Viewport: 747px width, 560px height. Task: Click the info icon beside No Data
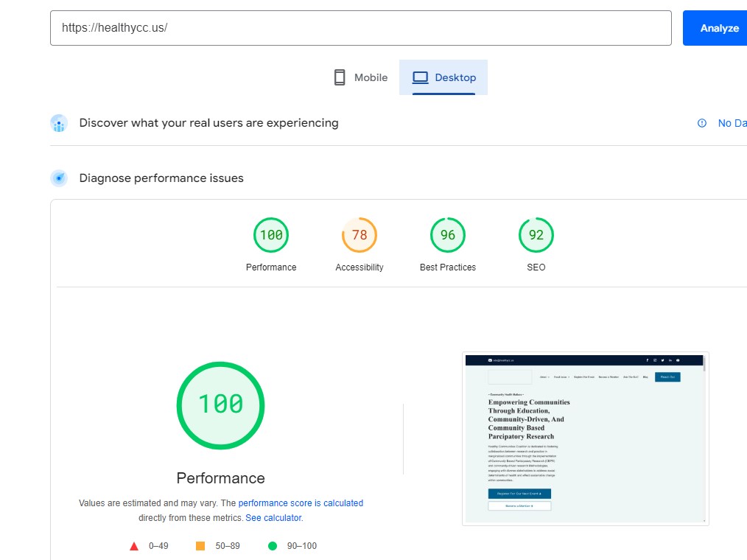[702, 123]
